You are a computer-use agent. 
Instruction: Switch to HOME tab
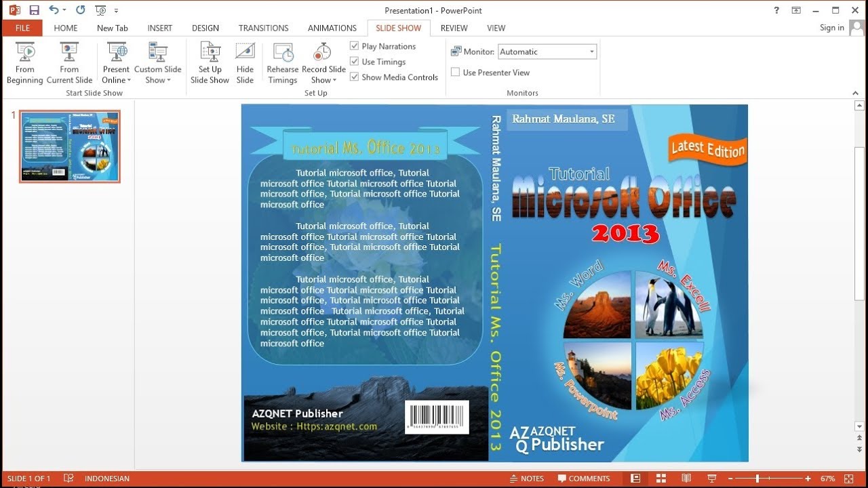click(x=66, y=28)
